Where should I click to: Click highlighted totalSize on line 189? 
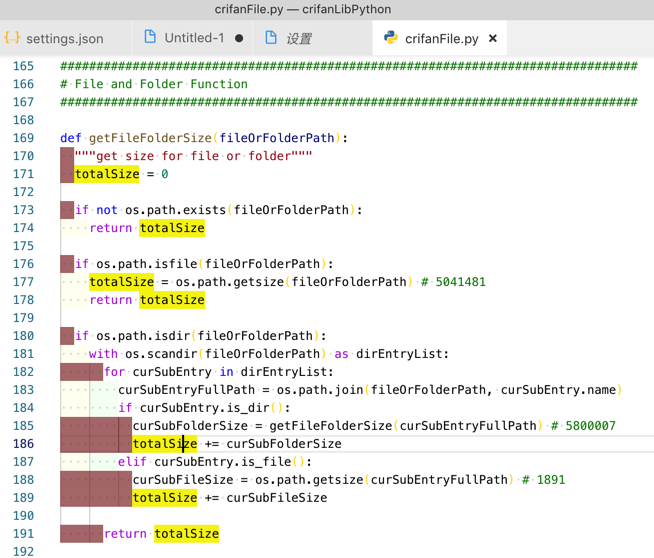[165, 498]
